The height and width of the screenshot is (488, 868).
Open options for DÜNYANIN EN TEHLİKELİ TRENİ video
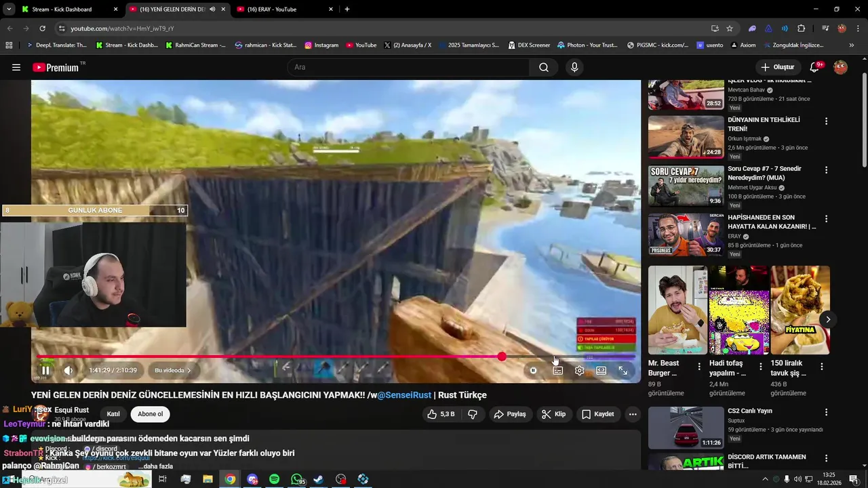tap(826, 121)
